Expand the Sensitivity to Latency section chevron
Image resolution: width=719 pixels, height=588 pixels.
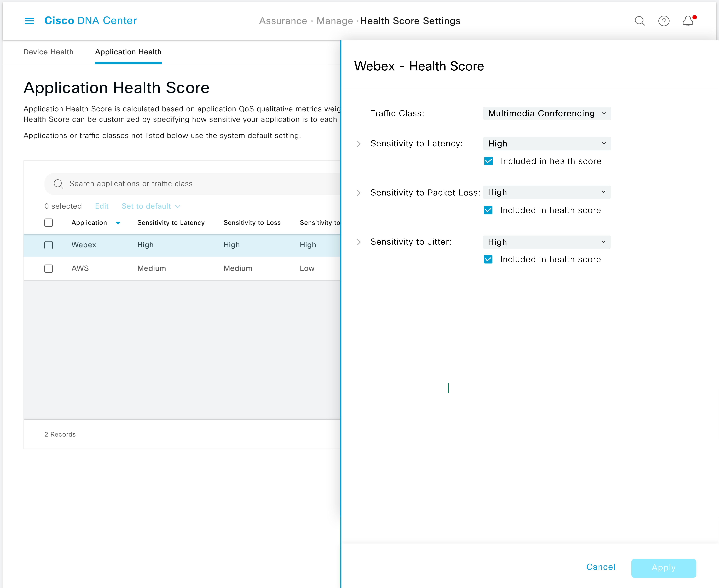pos(359,144)
